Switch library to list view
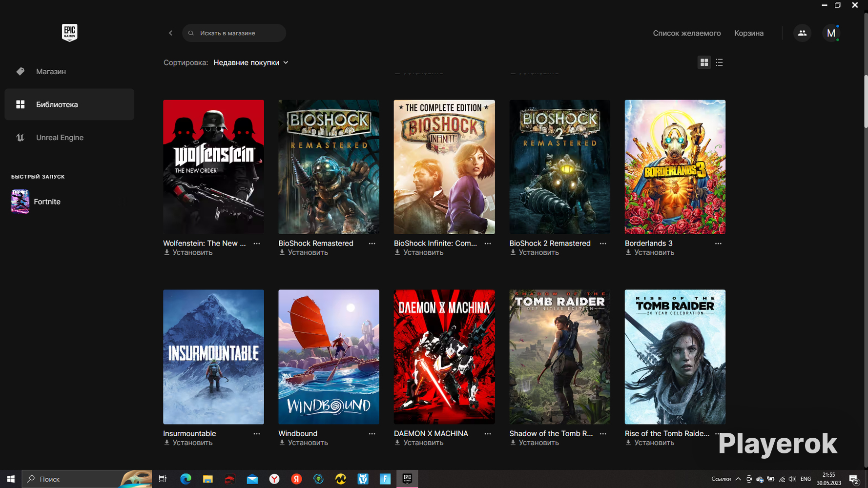The image size is (868, 488). pyautogui.click(x=719, y=62)
